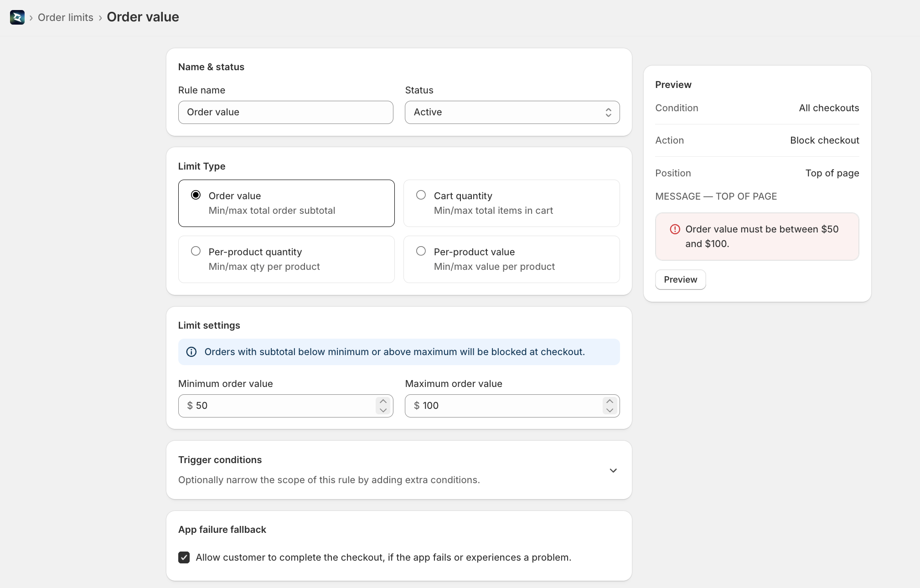The width and height of the screenshot is (920, 588).
Task: Increase the minimum order value stepper
Action: click(x=383, y=401)
